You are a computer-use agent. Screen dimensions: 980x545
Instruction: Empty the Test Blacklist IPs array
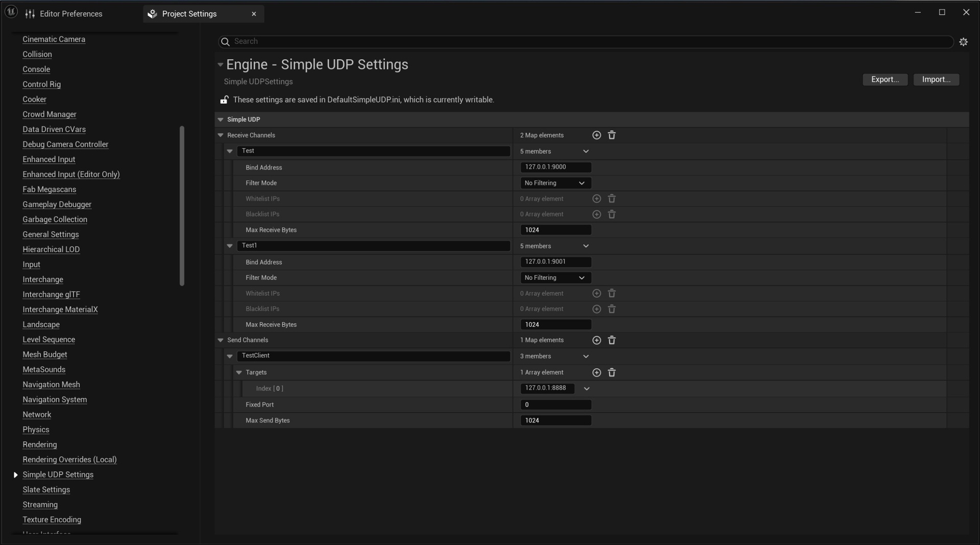[611, 215]
